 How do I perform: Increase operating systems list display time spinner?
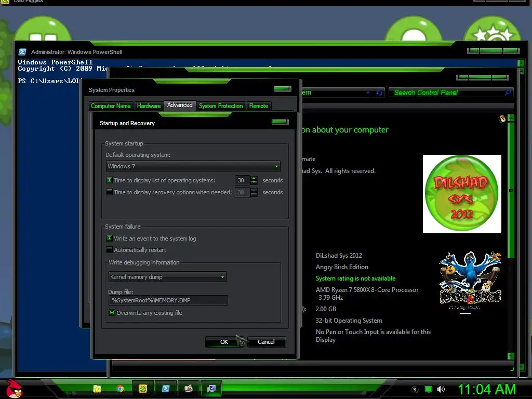click(x=254, y=178)
